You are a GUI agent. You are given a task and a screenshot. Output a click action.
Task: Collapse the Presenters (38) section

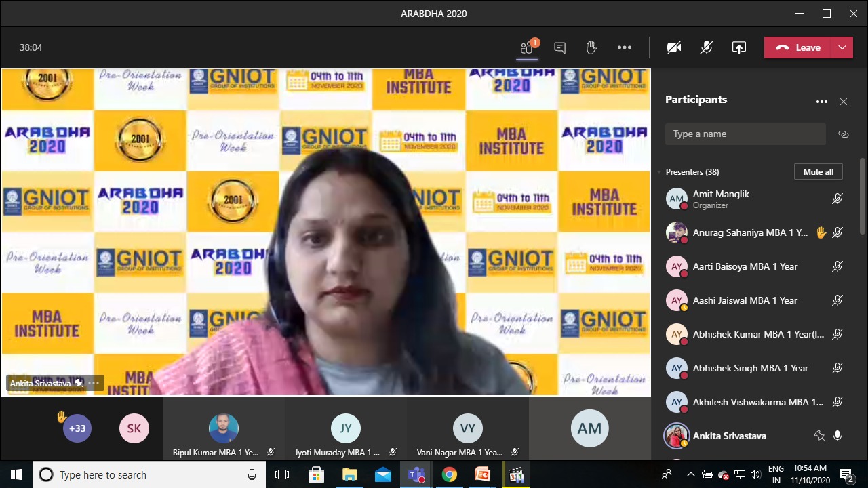pos(658,172)
